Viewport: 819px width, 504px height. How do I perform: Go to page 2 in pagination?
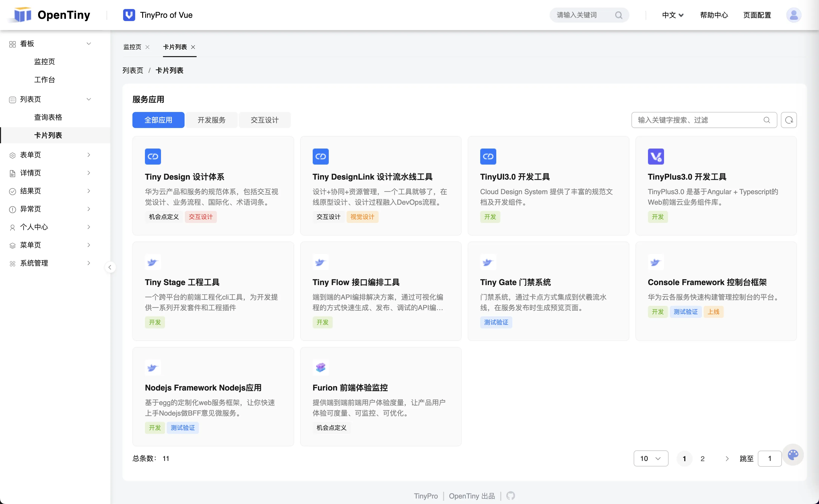click(x=702, y=458)
